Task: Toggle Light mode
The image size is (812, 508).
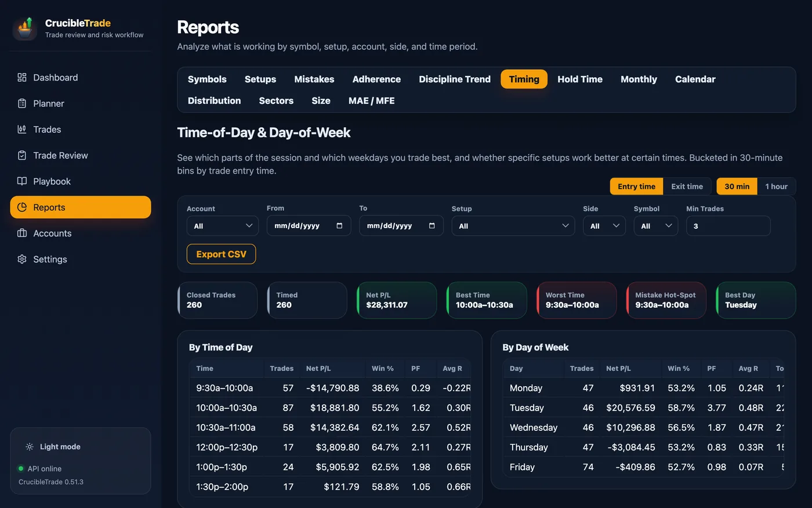Action: (x=53, y=446)
